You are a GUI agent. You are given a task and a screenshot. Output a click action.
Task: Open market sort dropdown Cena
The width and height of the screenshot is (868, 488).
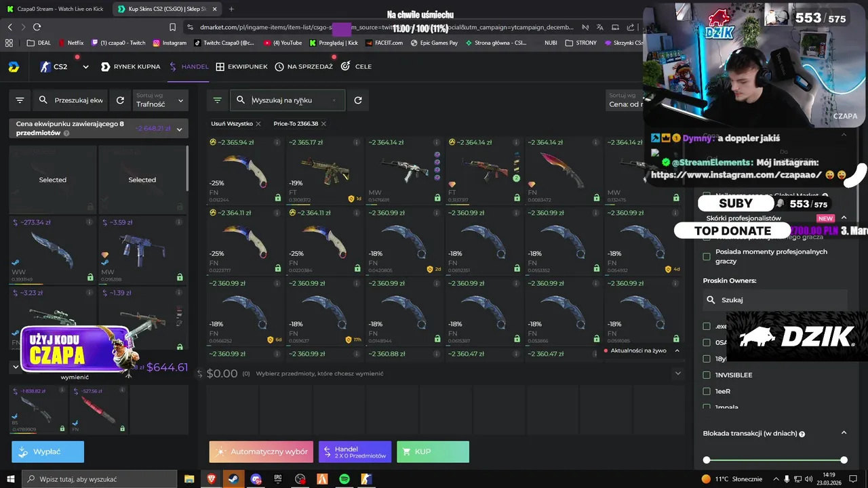(x=625, y=100)
